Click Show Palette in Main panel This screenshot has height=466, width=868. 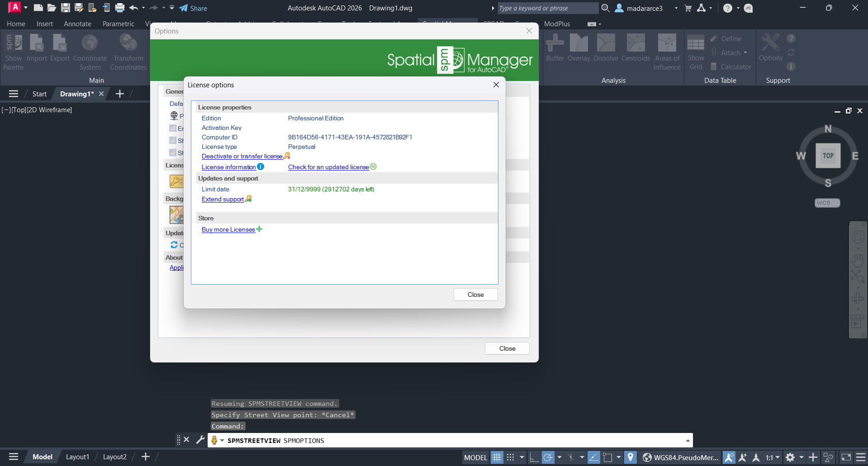click(14, 52)
